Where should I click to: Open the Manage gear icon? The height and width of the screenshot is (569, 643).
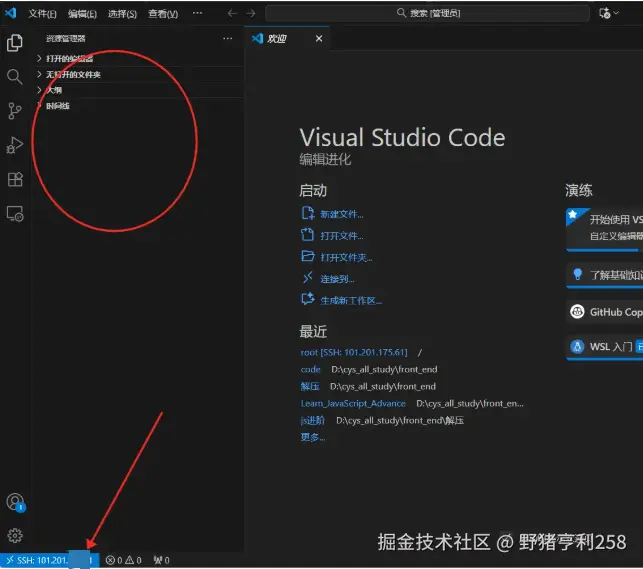(15, 535)
